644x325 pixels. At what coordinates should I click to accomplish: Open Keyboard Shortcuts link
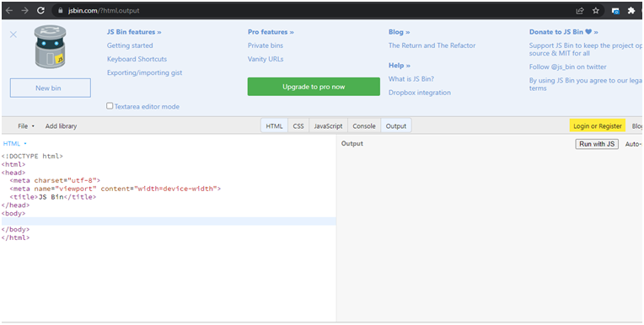[137, 59]
